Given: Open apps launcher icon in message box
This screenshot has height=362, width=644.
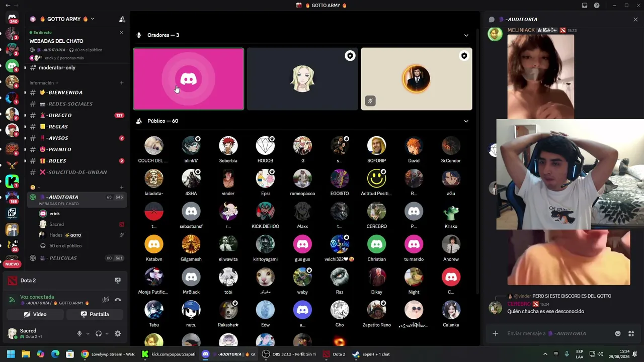Looking at the screenshot, I should click(631, 333).
